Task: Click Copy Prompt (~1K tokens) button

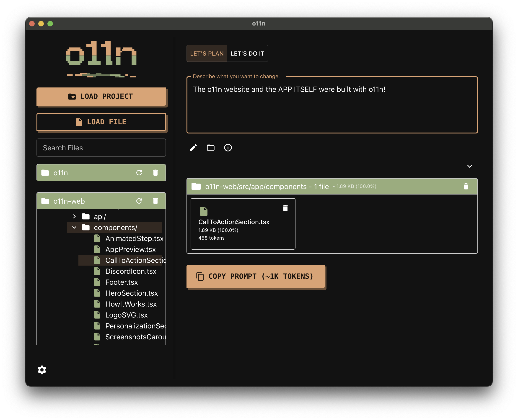Action: pyautogui.click(x=256, y=276)
